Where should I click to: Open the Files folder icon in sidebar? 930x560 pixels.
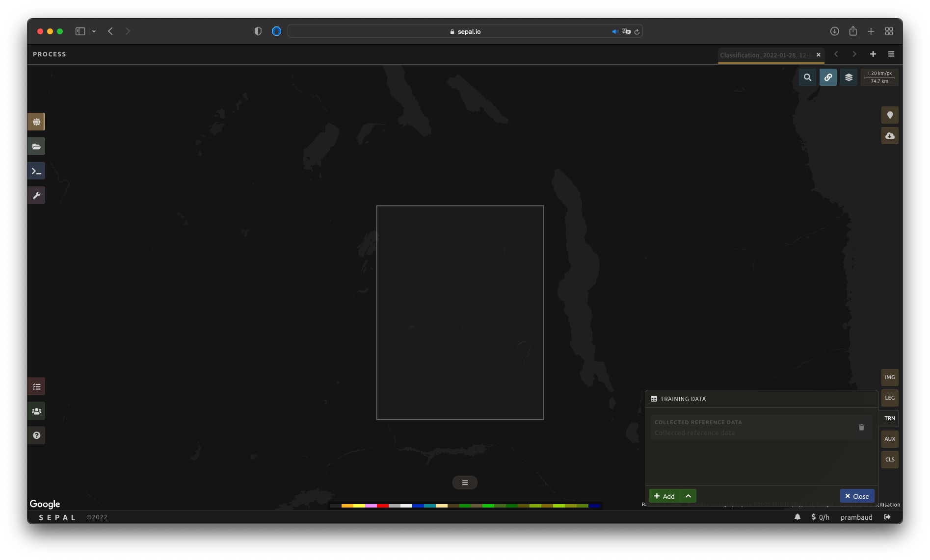click(36, 146)
